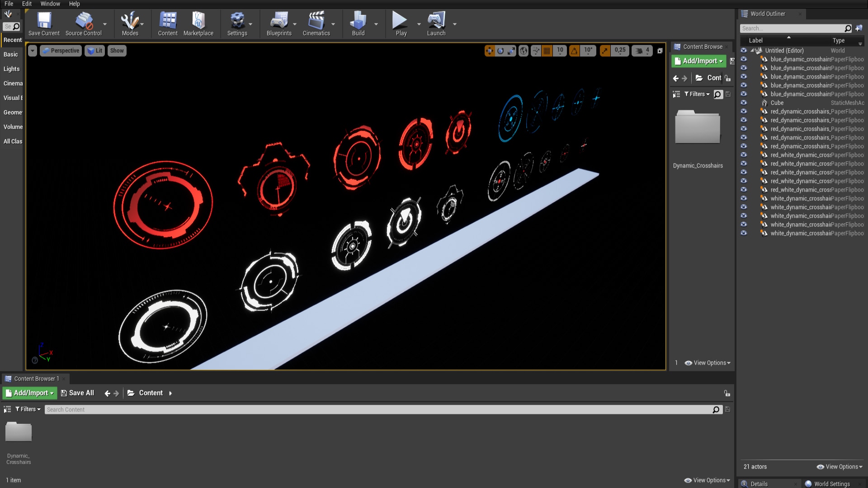
Task: Hide the first blue_dynamic_crosshair actor
Action: point(744,59)
